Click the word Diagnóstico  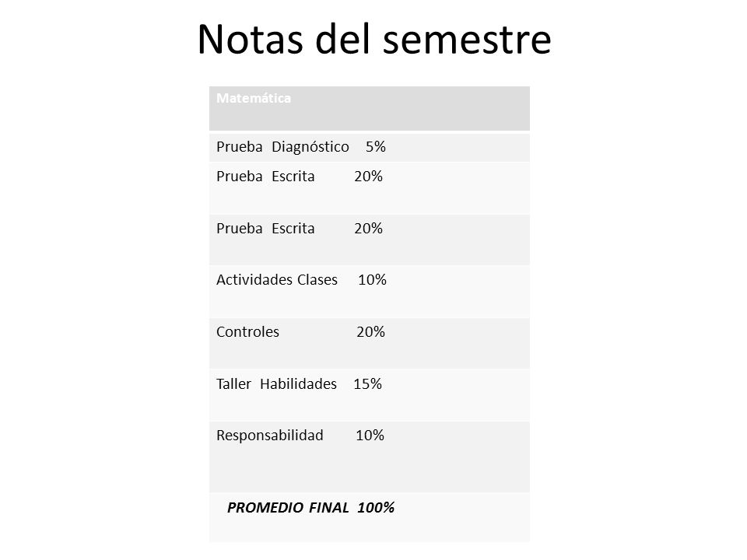pyautogui.click(x=310, y=147)
